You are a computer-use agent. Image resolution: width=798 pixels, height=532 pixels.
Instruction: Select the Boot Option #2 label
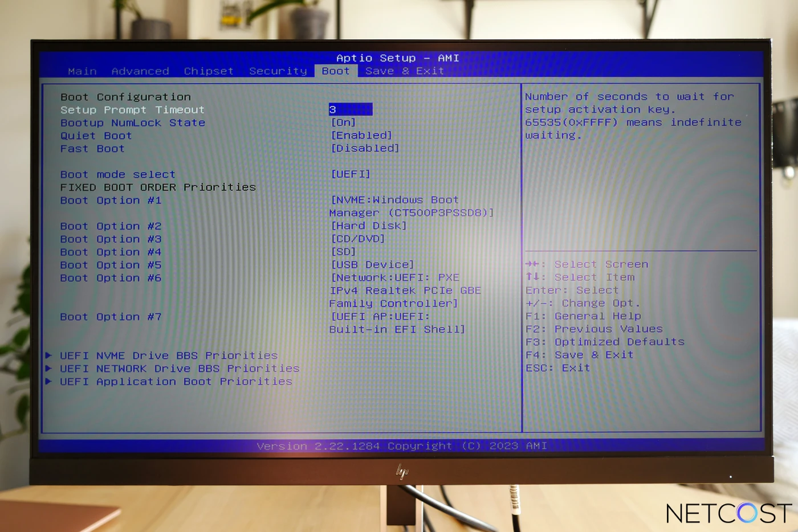[111, 227]
